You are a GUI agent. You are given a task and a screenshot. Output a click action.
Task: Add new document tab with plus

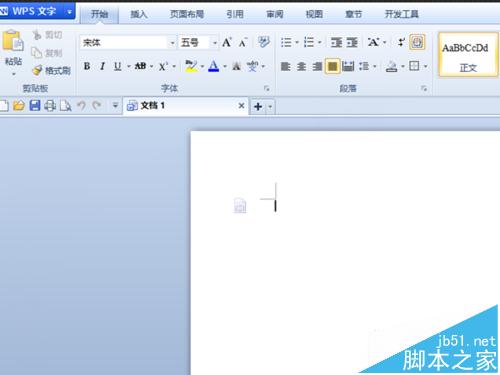(258, 107)
